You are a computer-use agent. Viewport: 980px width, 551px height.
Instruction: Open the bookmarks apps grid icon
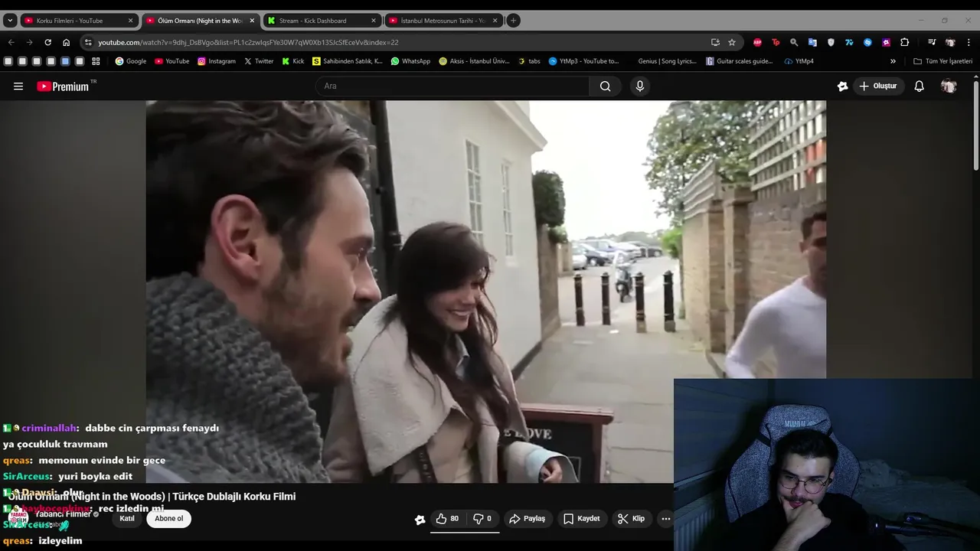pyautogui.click(x=96, y=61)
